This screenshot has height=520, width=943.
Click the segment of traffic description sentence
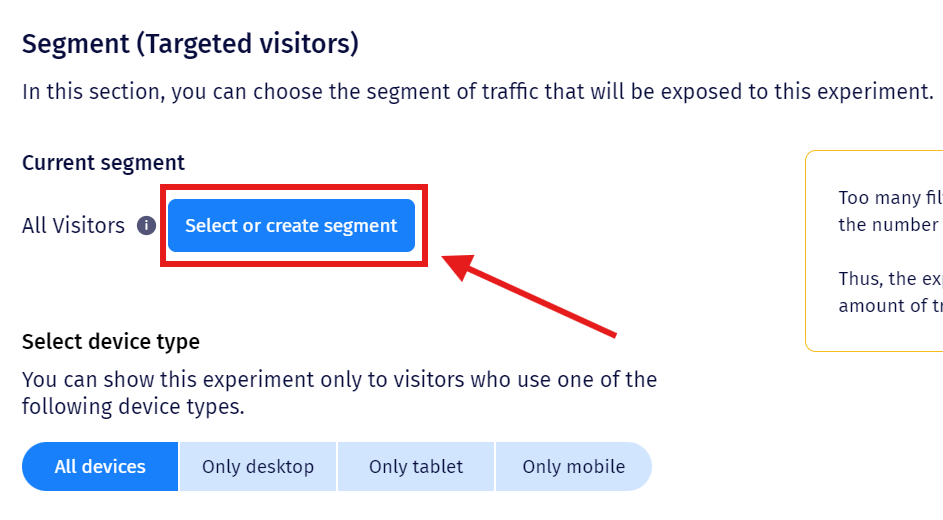point(477,92)
